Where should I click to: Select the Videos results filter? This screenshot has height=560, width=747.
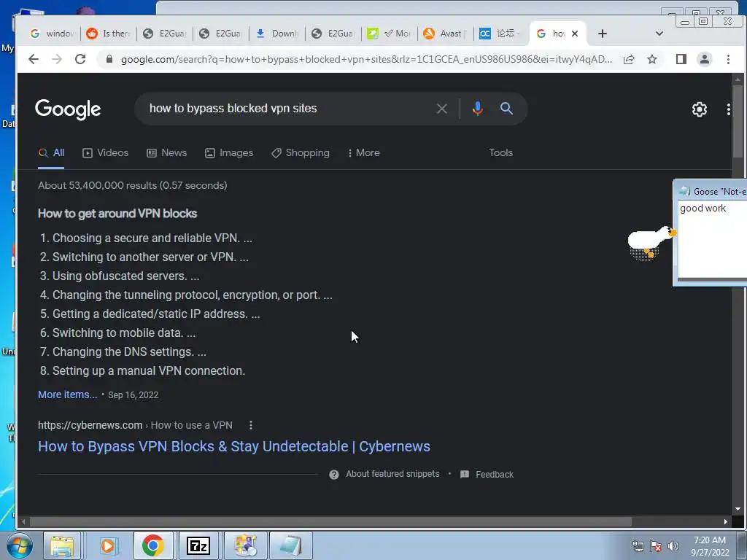tap(105, 153)
